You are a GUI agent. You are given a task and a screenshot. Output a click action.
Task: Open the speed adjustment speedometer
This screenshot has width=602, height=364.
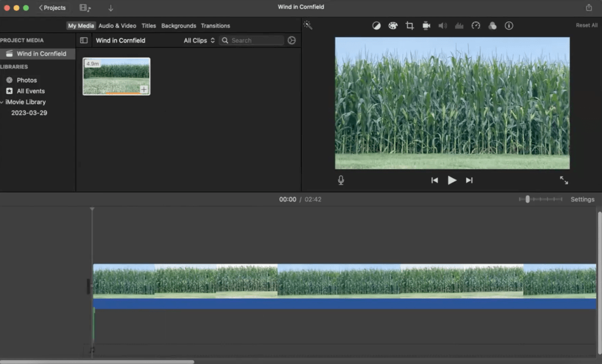(x=476, y=26)
